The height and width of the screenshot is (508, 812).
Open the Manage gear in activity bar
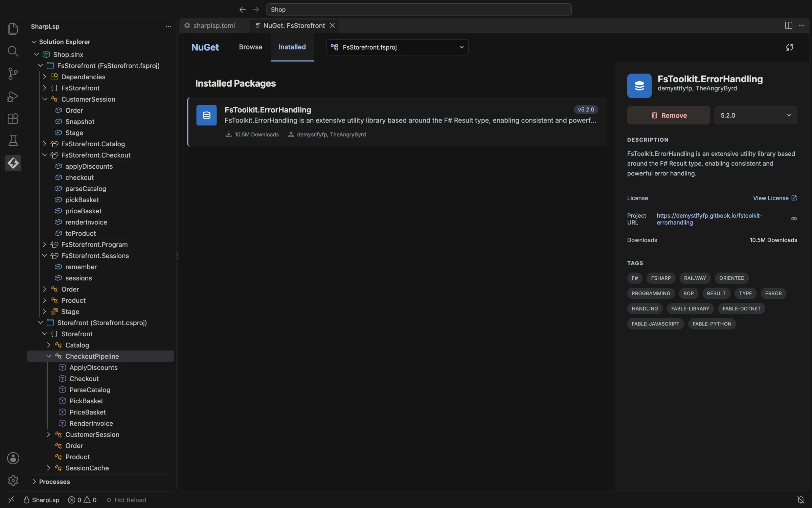click(13, 481)
